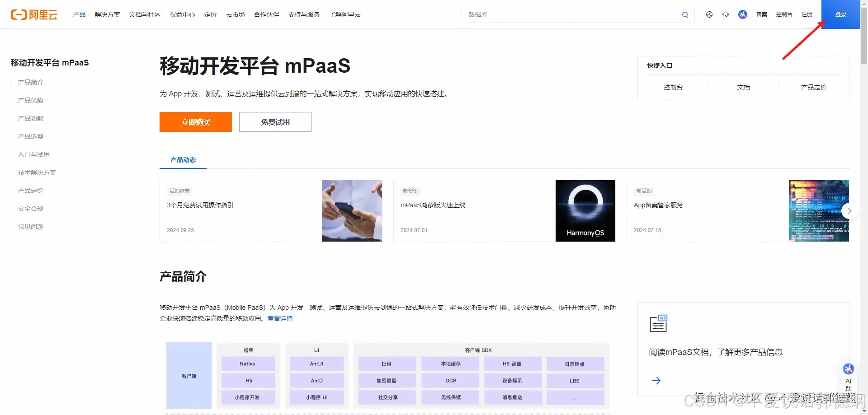Go to 入门与试用 in sidebar
Image resolution: width=868 pixels, height=415 pixels.
click(34, 154)
